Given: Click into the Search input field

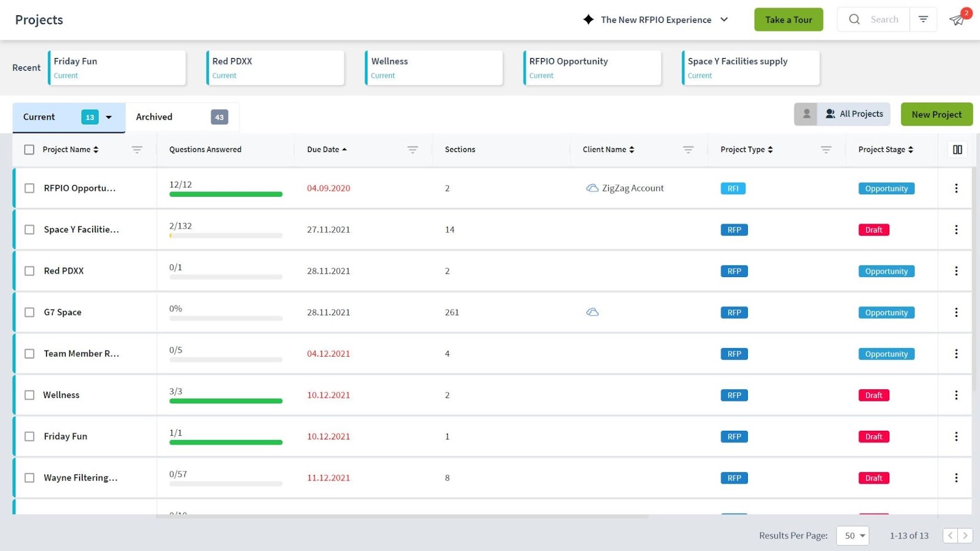Looking at the screenshot, I should pyautogui.click(x=884, y=20).
